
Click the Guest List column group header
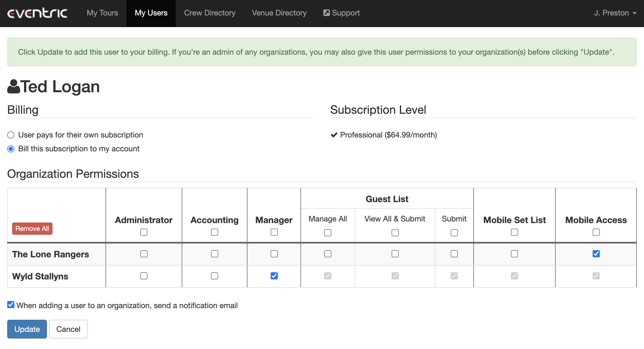387,199
